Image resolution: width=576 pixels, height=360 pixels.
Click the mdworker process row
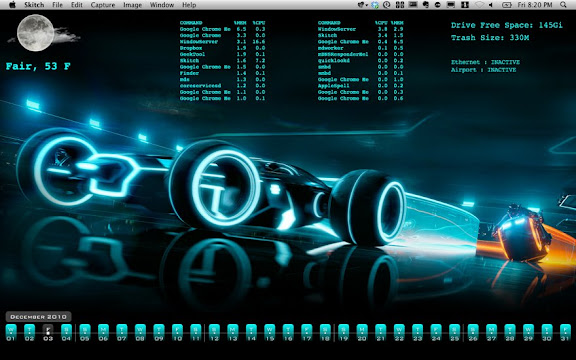point(360,48)
